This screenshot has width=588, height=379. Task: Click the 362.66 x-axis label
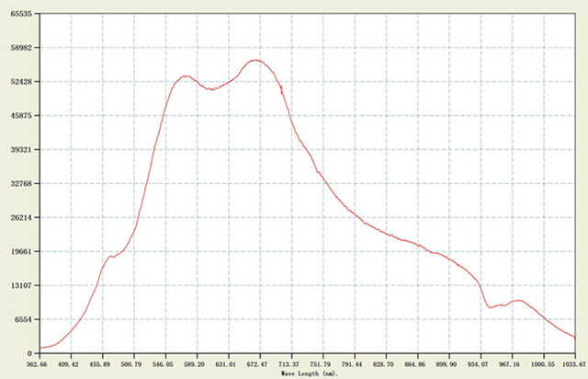tap(39, 363)
